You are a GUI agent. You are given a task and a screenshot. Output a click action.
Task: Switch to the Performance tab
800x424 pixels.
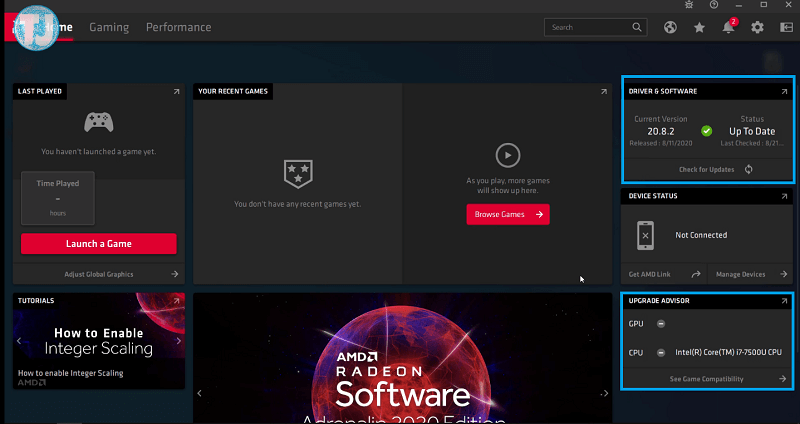(x=179, y=28)
